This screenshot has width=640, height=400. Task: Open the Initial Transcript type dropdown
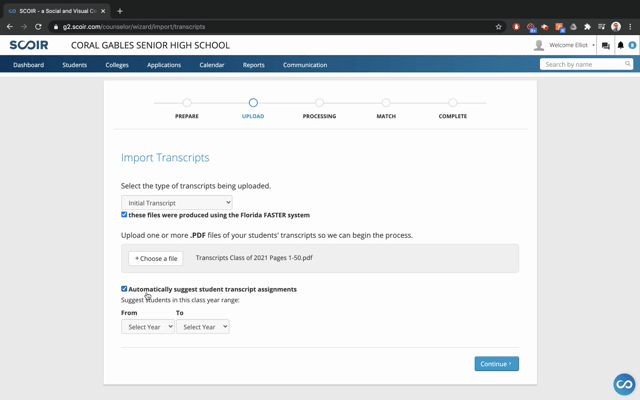177,202
